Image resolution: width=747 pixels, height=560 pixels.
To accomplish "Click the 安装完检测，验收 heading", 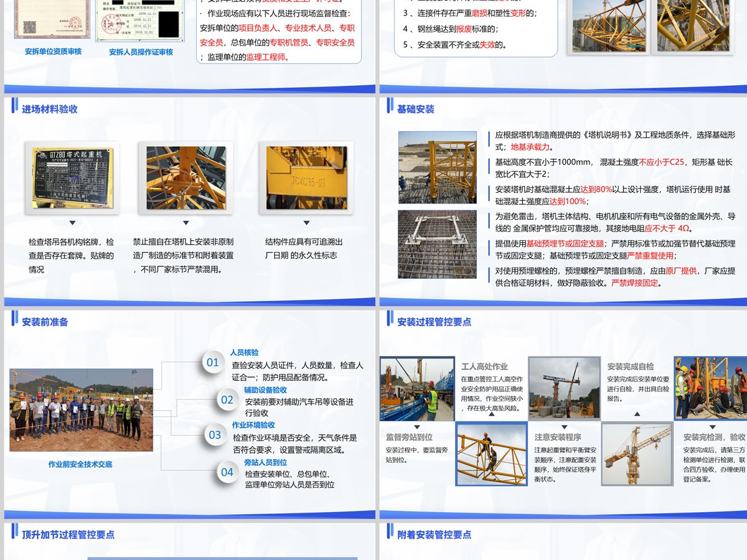I will tap(714, 437).
